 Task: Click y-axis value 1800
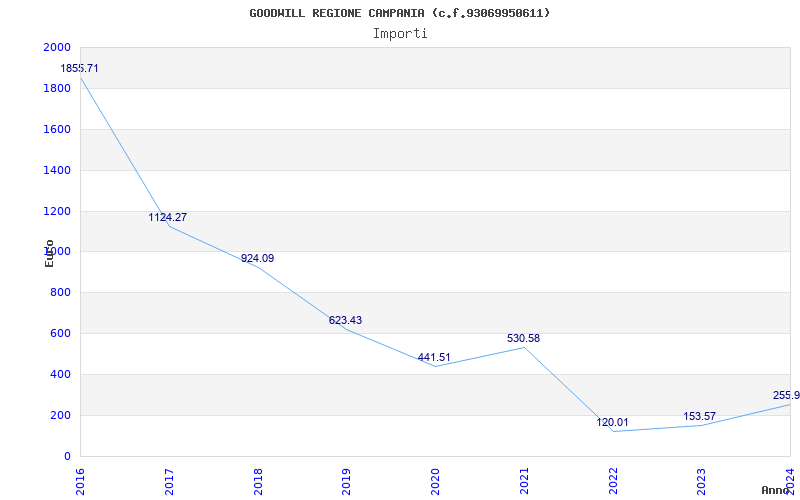tap(57, 88)
